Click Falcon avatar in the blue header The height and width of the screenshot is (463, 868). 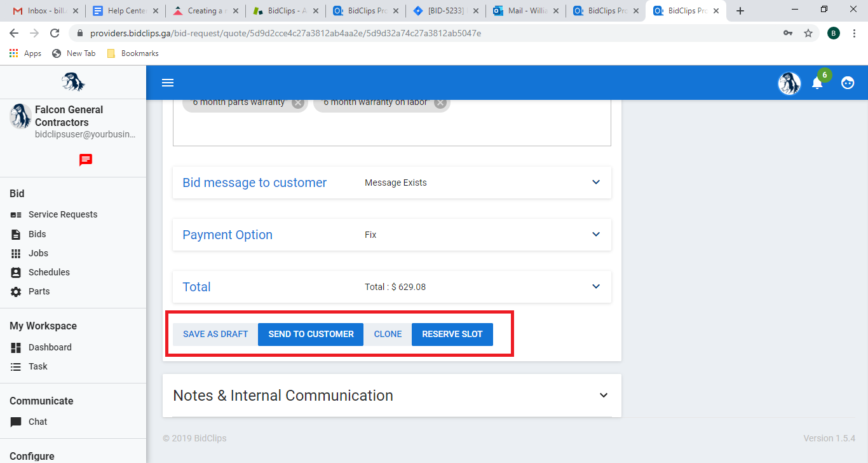pos(790,83)
